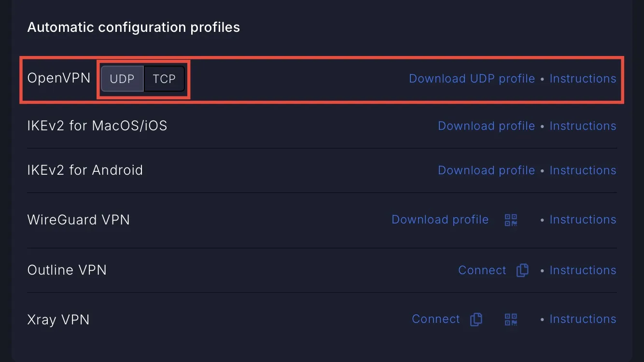The height and width of the screenshot is (362, 644).
Task: Open IKEv2 MacOS/iOS instructions
Action: click(x=583, y=126)
